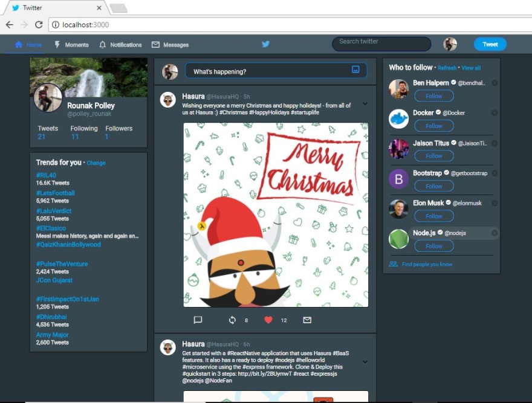Click Docker whale avatar

(398, 119)
